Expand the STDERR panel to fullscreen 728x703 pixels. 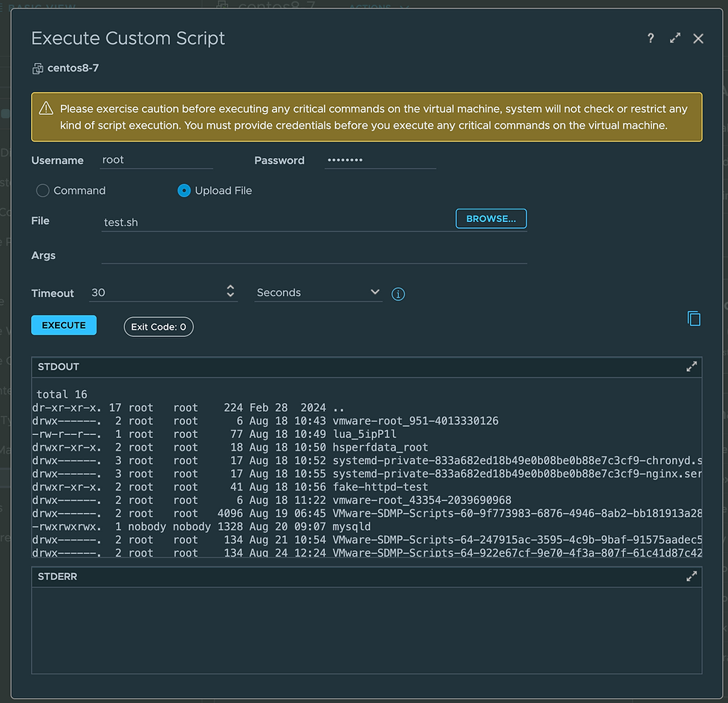[x=692, y=576]
